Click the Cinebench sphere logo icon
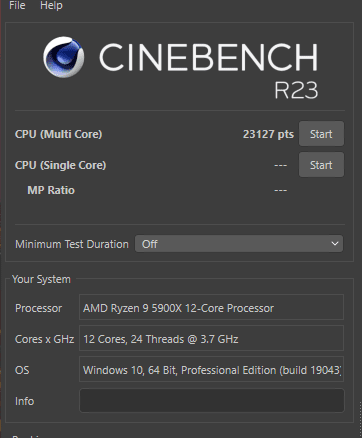The width and height of the screenshot is (362, 438). click(x=63, y=57)
